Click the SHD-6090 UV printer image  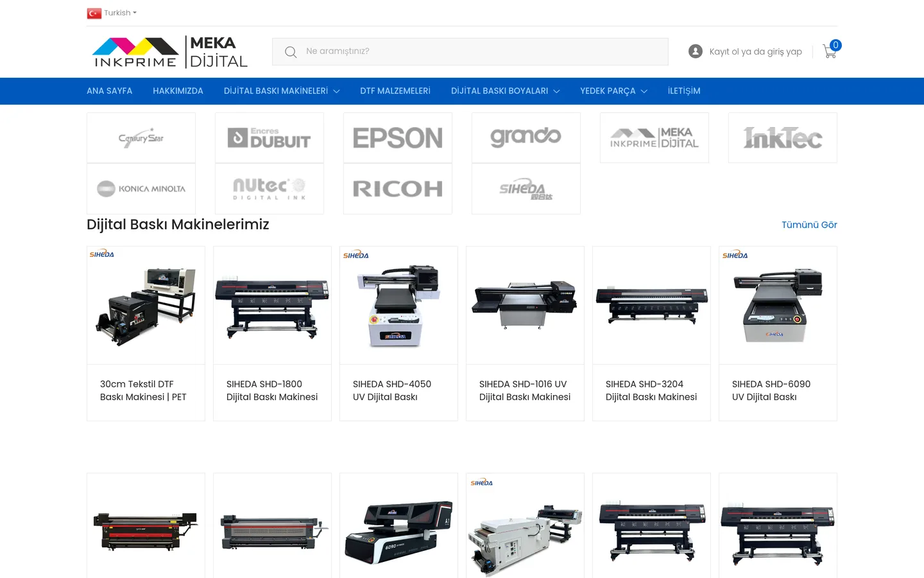click(778, 306)
